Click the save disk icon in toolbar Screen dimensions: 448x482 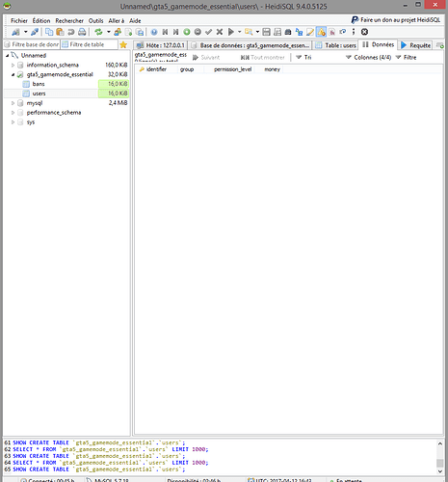[x=266, y=32]
